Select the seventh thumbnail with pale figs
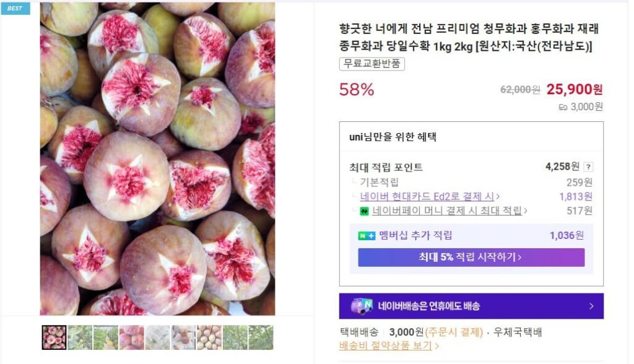The width and height of the screenshot is (634, 364). click(x=209, y=337)
